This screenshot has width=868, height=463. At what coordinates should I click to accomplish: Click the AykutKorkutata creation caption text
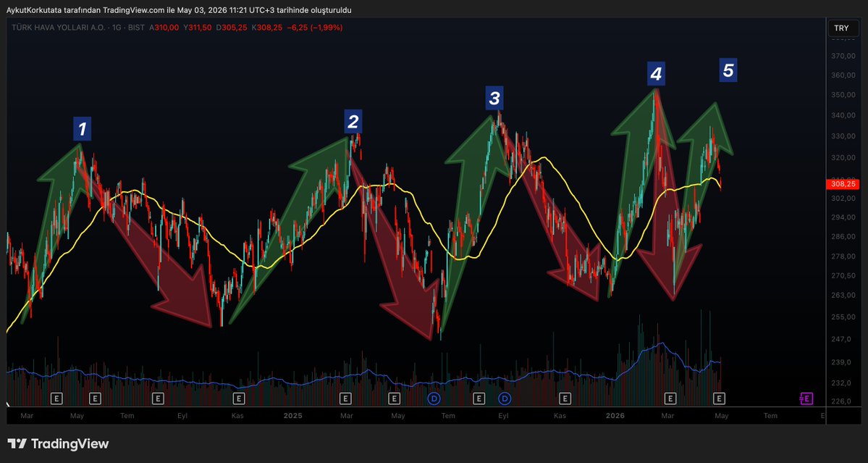179,10
